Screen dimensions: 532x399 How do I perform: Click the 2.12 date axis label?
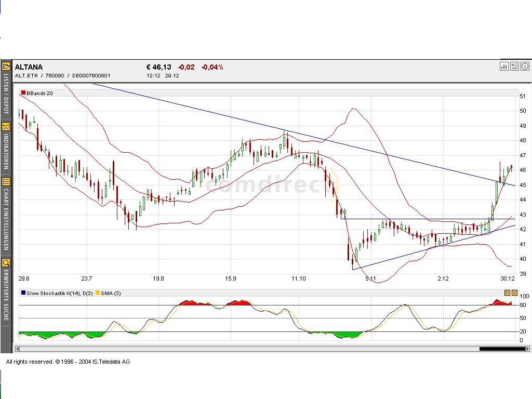point(443,278)
